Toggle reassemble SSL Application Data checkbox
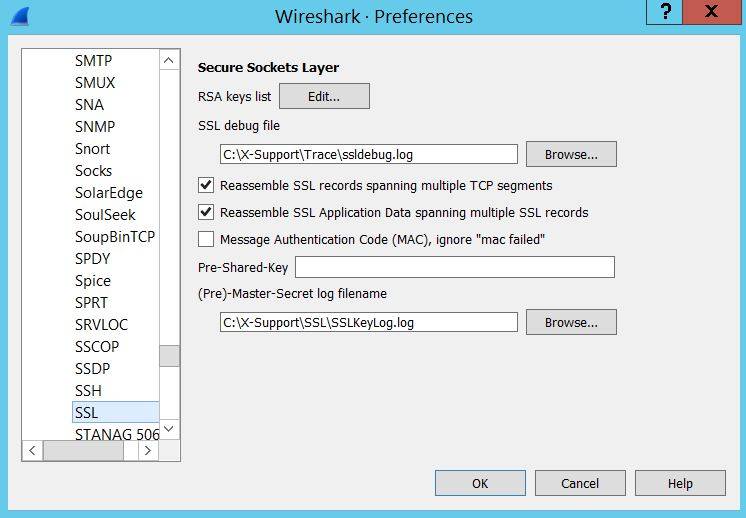 [x=206, y=212]
